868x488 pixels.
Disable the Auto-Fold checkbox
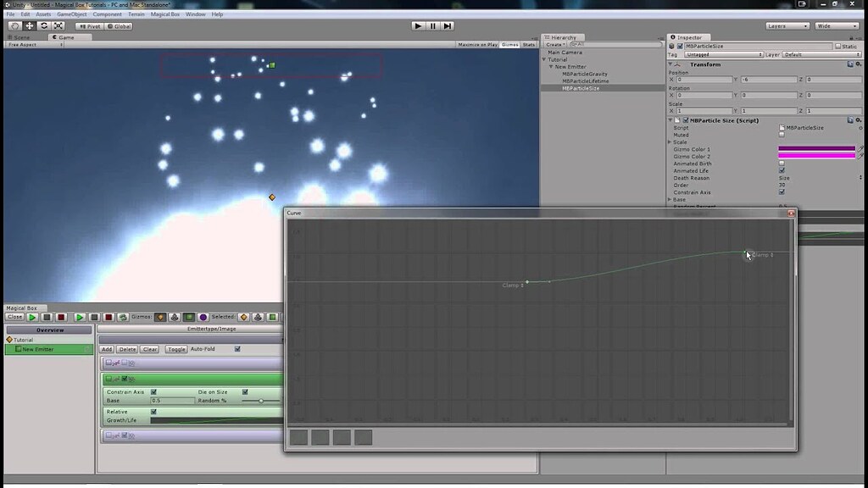point(237,349)
